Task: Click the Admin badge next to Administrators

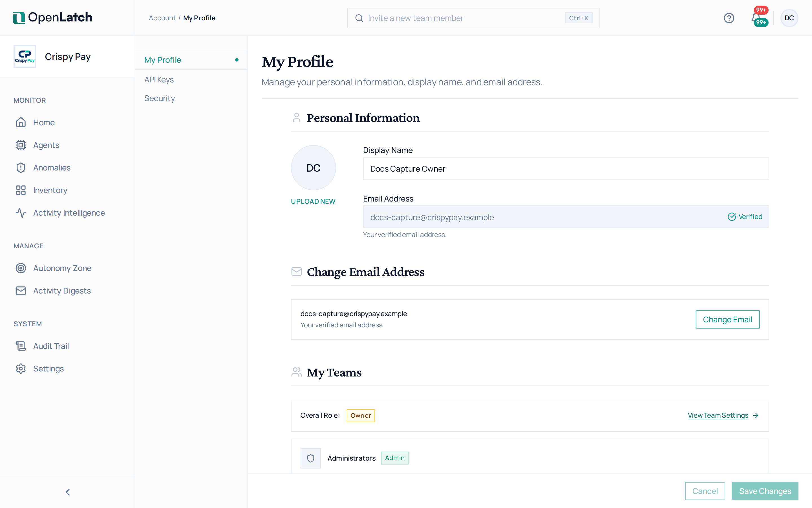Action: [395, 458]
